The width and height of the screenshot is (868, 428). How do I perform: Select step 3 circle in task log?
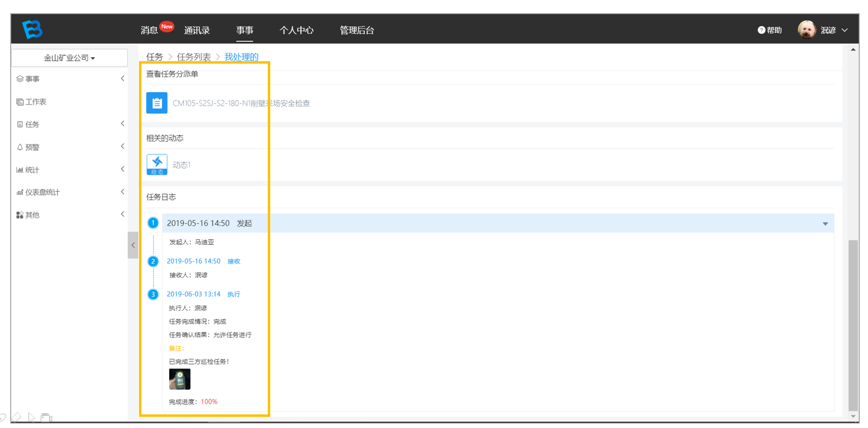tap(153, 294)
